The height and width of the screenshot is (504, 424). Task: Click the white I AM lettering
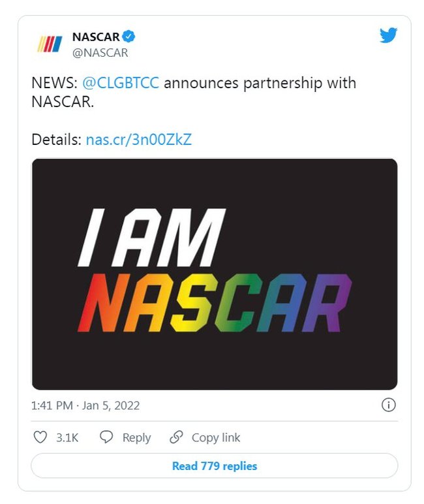pyautogui.click(x=151, y=238)
